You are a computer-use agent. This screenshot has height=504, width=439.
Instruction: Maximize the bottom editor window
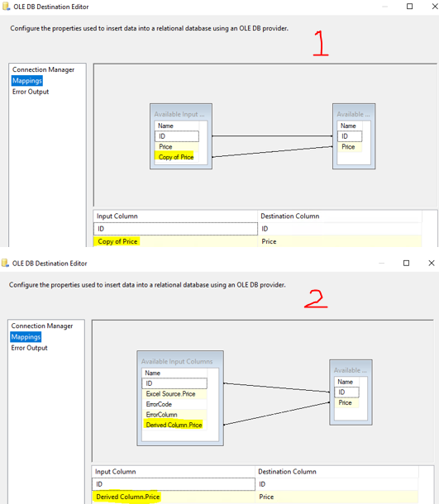406,263
